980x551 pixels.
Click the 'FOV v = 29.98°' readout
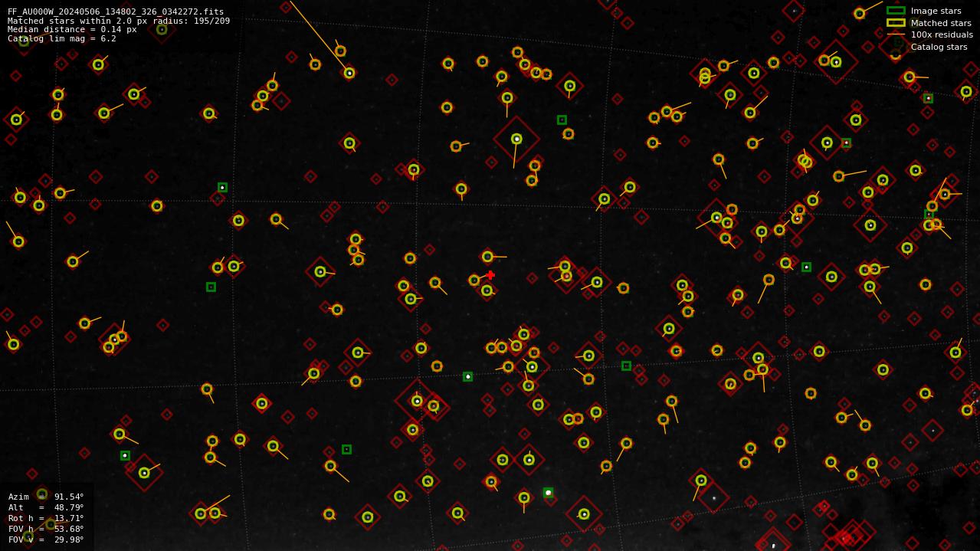pos(46,540)
